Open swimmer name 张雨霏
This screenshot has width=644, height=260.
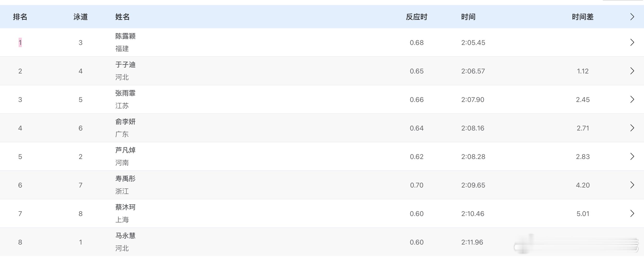point(125,93)
